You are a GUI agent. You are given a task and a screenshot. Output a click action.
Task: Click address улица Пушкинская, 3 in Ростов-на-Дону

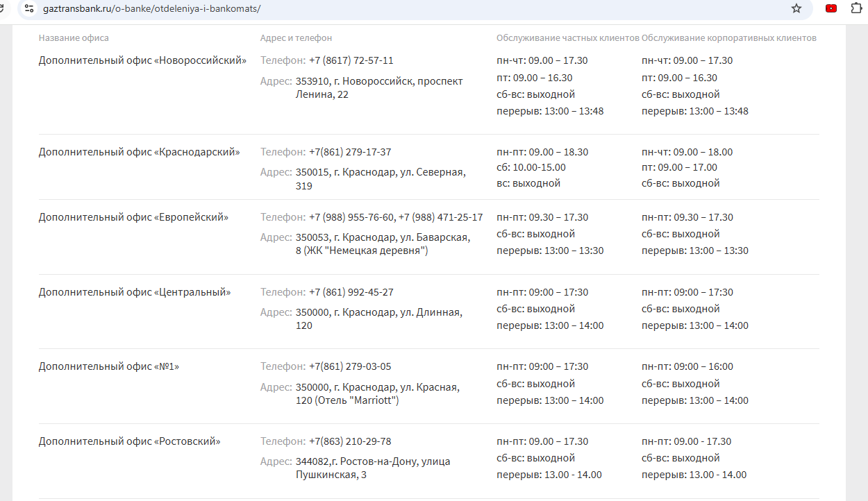click(x=373, y=468)
